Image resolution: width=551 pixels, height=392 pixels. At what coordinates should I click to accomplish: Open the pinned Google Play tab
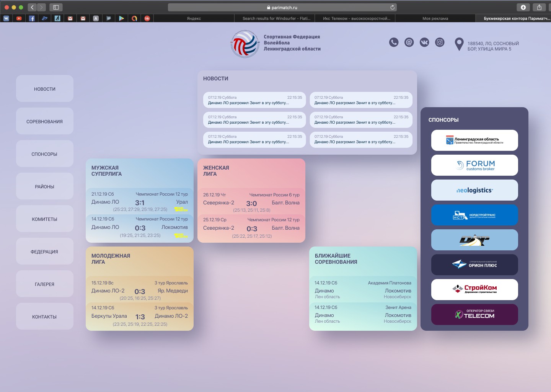tap(121, 18)
